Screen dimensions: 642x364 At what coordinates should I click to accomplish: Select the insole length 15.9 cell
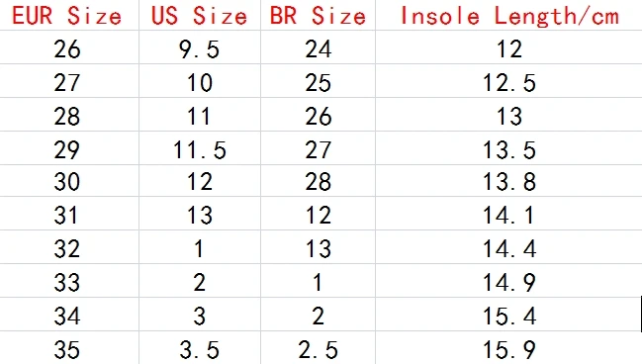pyautogui.click(x=508, y=347)
